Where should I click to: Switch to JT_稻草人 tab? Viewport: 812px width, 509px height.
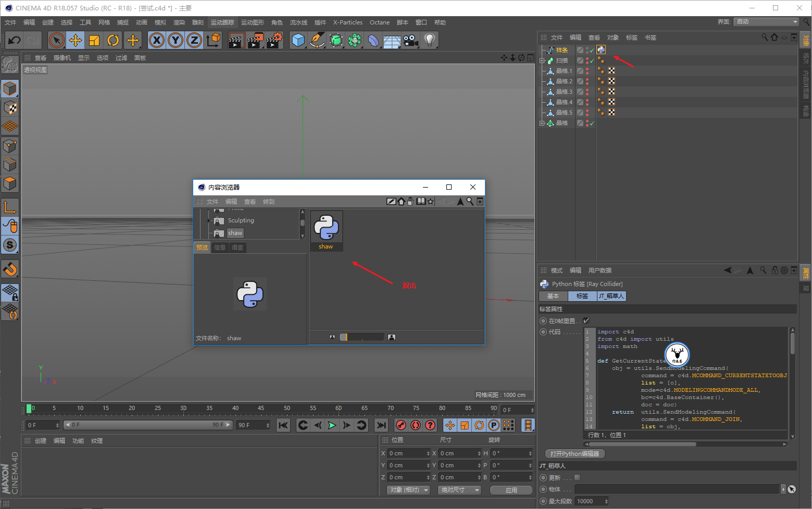(611, 296)
